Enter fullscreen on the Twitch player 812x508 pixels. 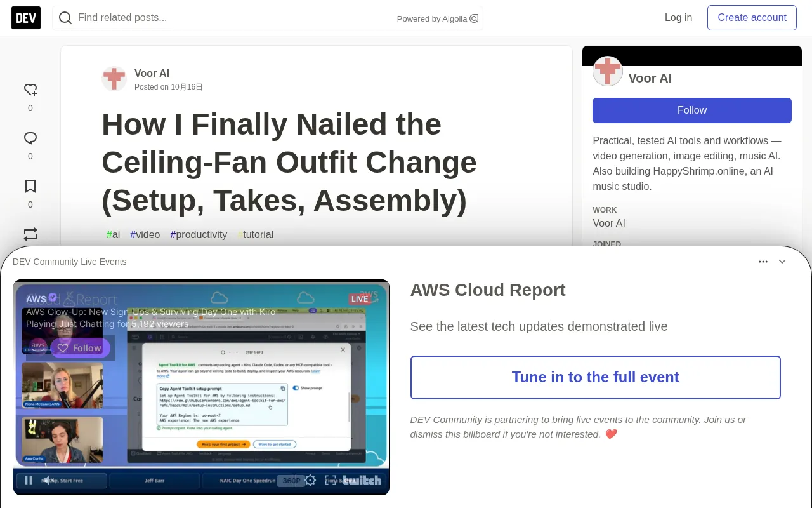click(x=331, y=480)
